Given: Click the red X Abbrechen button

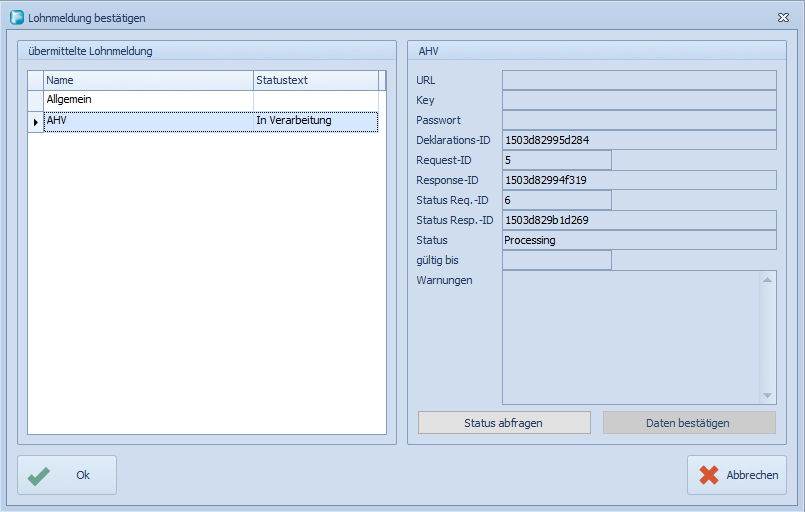Looking at the screenshot, I should coord(737,475).
